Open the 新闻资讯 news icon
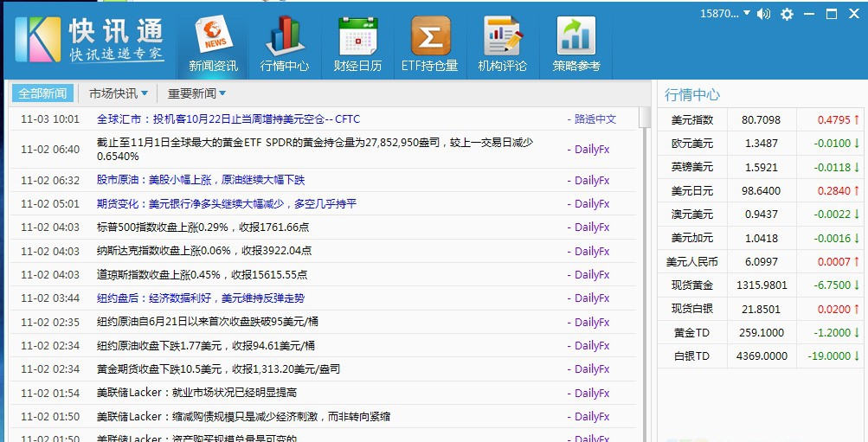The height and width of the screenshot is (442, 868). tap(213, 45)
